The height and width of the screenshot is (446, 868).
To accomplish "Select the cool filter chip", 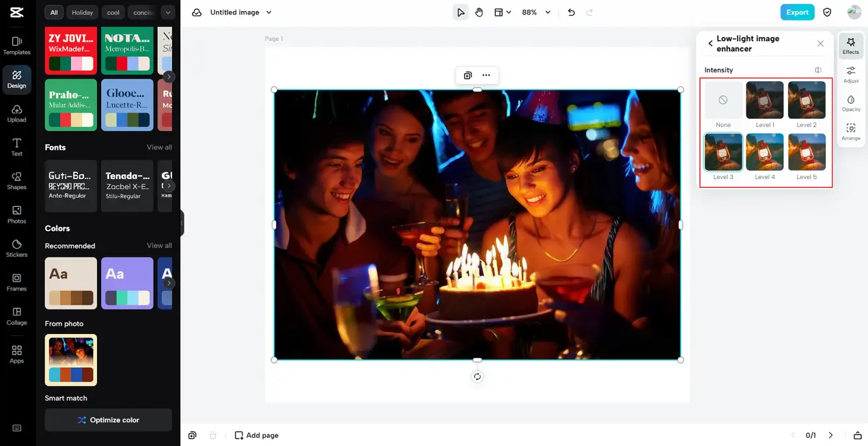I will 113,12.
